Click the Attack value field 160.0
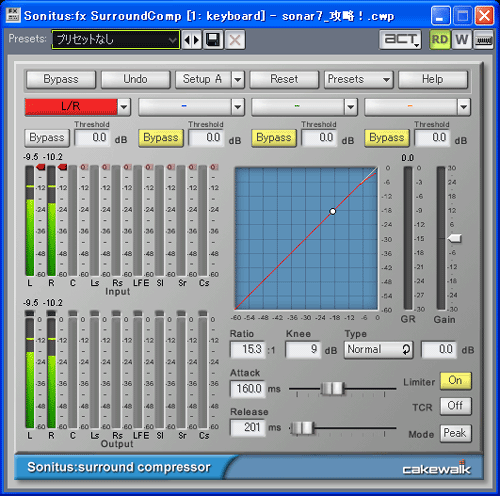Viewport: 500px width, 496px height. click(248, 389)
